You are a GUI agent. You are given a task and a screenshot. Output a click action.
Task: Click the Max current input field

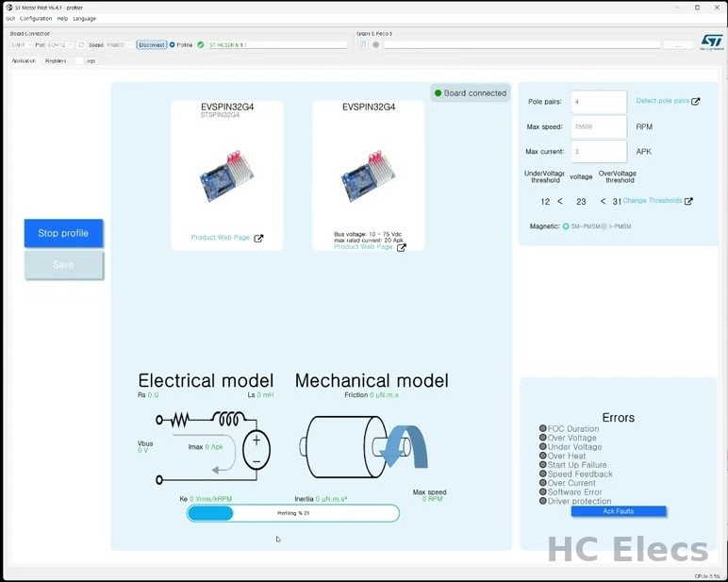tap(599, 152)
